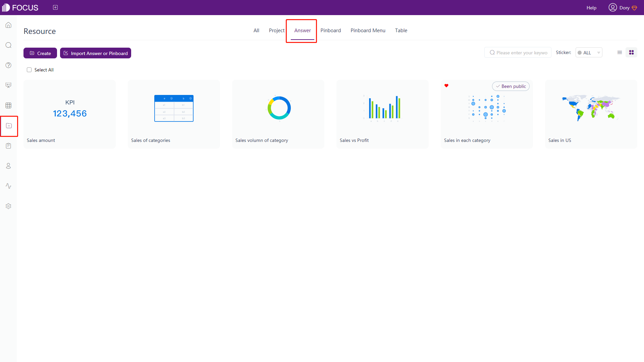Image resolution: width=644 pixels, height=362 pixels.
Task: Switch to the Pinboard Menu tab
Action: 368,31
